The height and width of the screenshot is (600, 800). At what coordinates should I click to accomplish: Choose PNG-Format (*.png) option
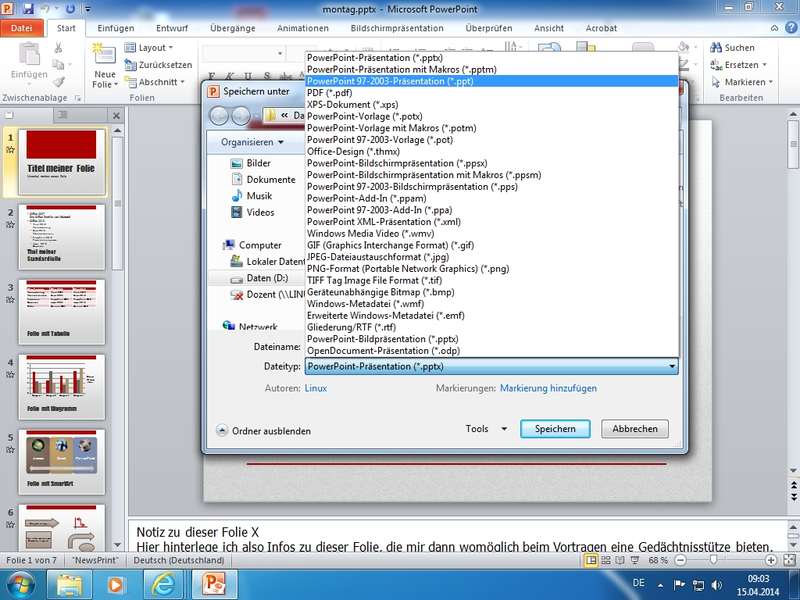(491, 269)
